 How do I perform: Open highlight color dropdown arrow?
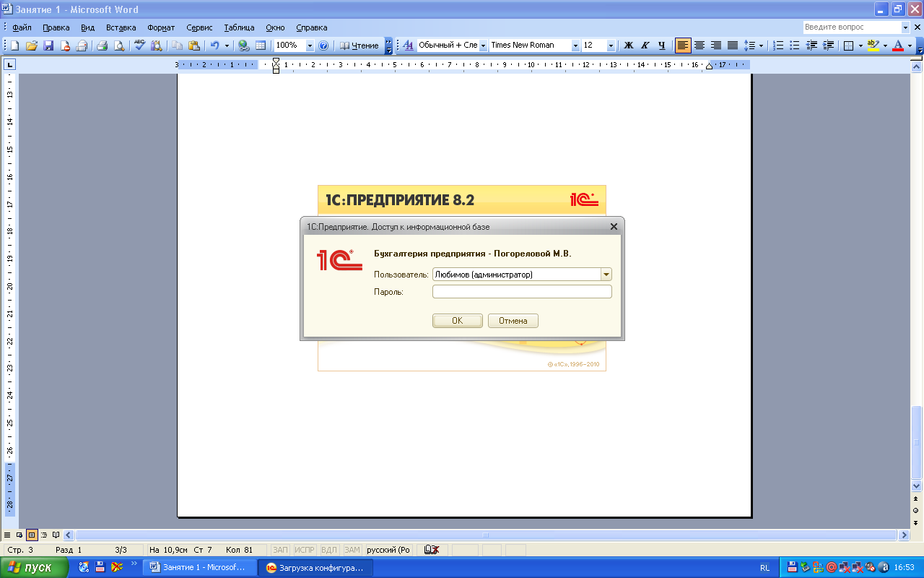point(885,46)
